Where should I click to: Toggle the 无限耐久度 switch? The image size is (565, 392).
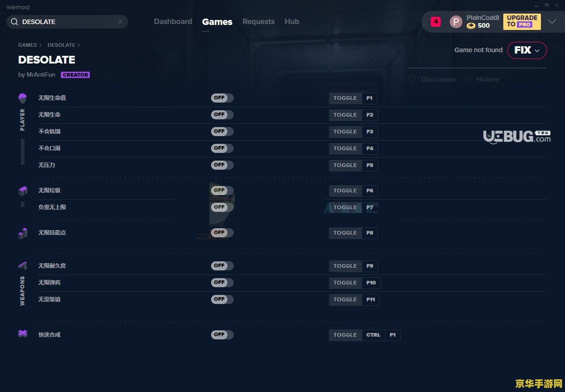(222, 266)
